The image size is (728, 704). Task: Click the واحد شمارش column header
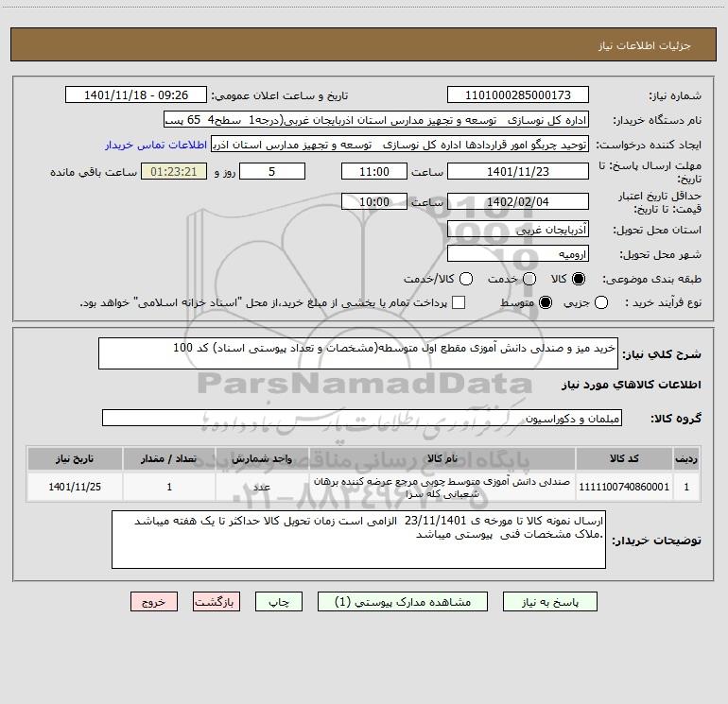(262, 458)
